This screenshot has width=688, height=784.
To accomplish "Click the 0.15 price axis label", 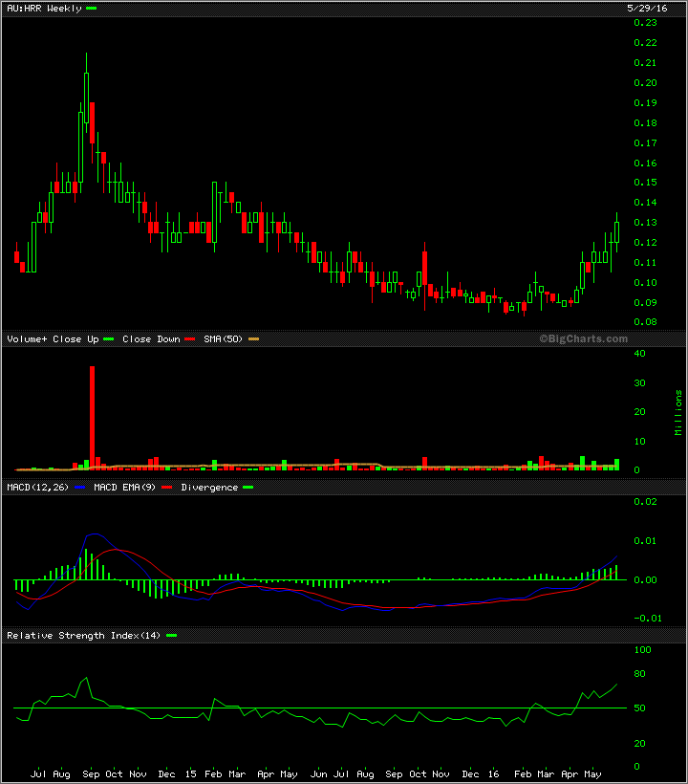I will (x=645, y=183).
